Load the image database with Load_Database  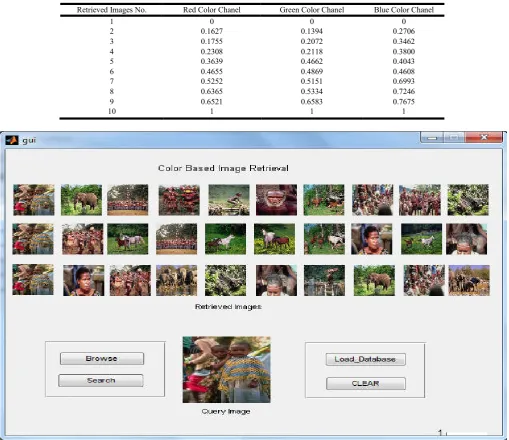point(365,359)
